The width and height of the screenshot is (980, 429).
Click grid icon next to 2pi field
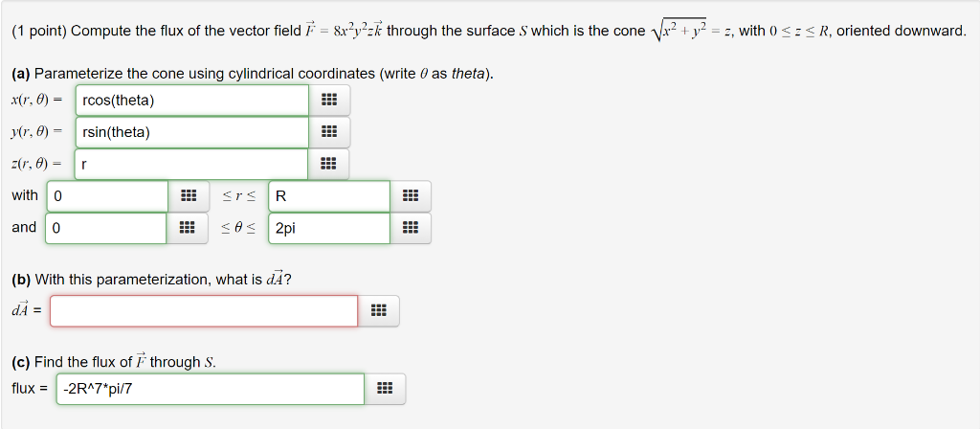point(410,228)
